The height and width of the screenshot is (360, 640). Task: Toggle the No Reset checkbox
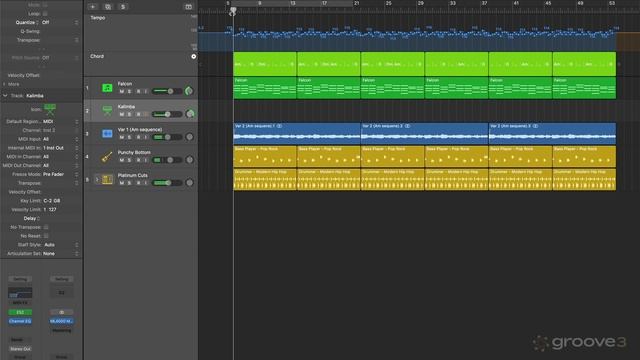pos(46,236)
